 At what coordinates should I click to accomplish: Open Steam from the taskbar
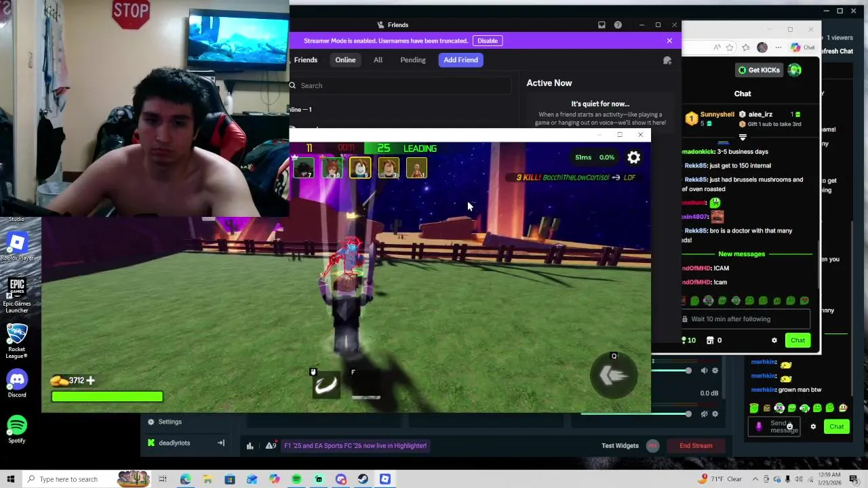tap(363, 479)
